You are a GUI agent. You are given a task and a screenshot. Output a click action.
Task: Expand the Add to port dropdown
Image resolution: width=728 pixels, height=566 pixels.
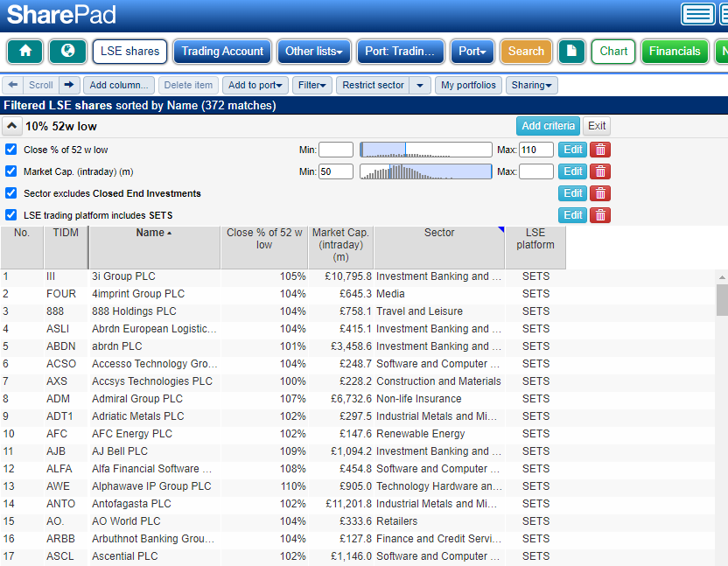coord(255,85)
